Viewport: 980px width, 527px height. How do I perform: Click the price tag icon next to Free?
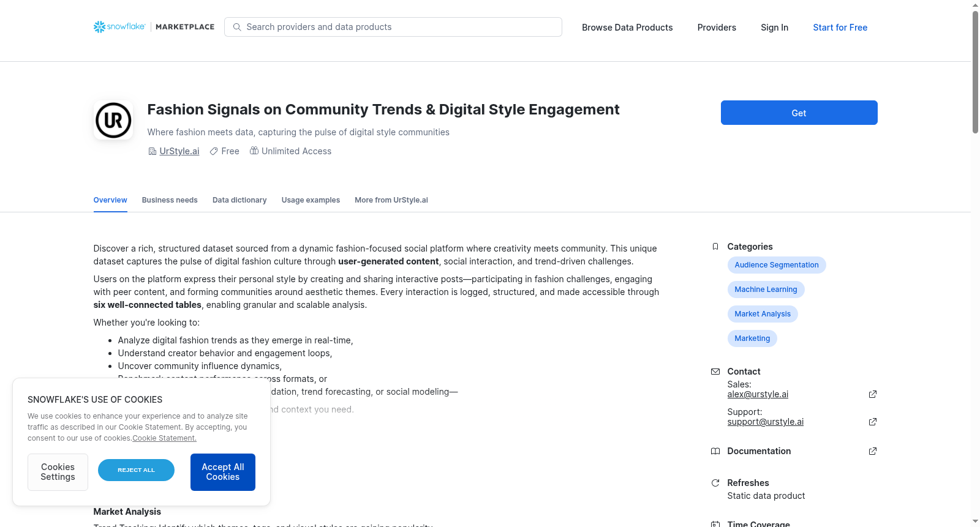click(214, 151)
